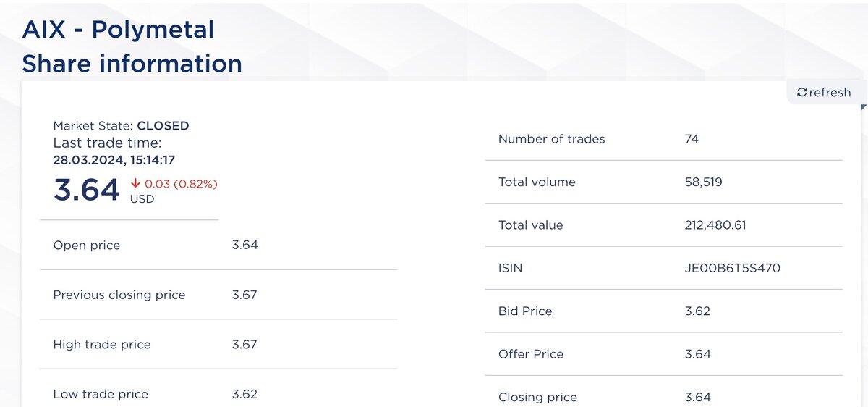
Task: Click the Total volume value 58,519
Action: (x=703, y=182)
